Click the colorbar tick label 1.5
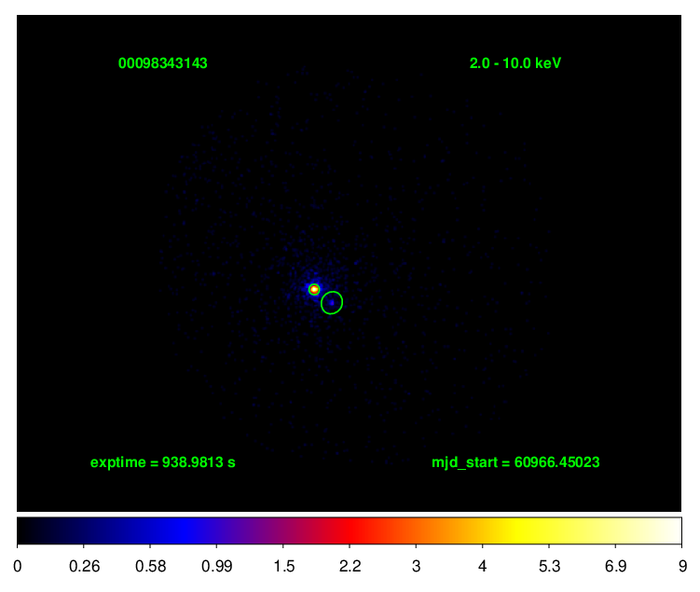 283,567
